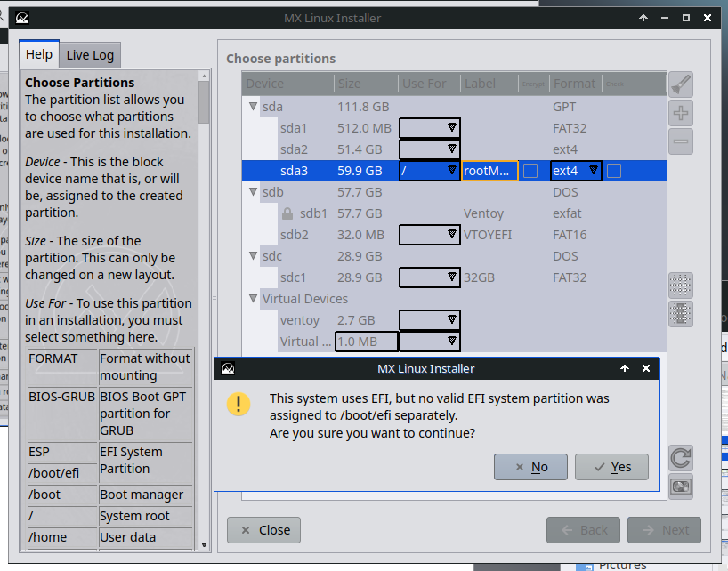Click the help panel scroll-down arrow

pos(204,545)
